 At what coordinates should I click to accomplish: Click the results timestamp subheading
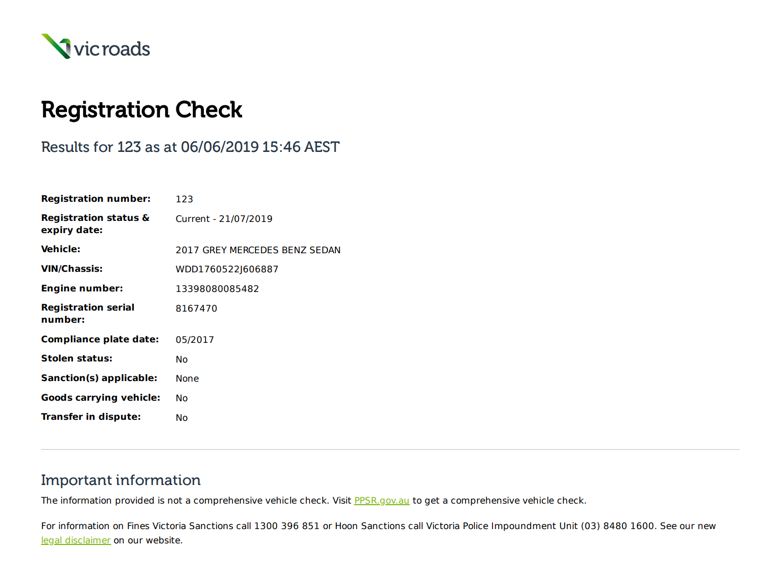pyautogui.click(x=190, y=147)
